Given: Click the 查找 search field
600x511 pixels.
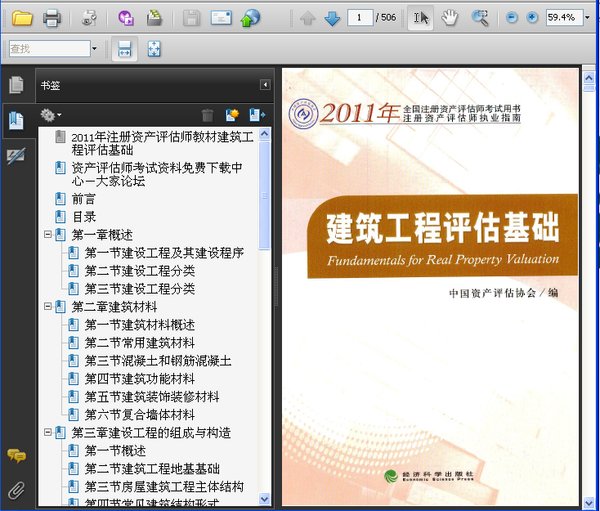Looking at the screenshot, I should 50,49.
